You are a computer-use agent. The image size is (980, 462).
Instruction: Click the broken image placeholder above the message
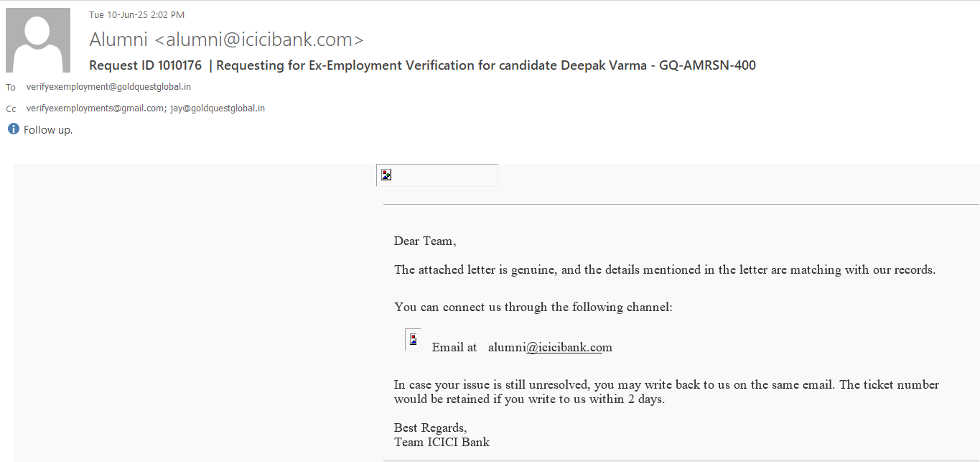pos(386,175)
